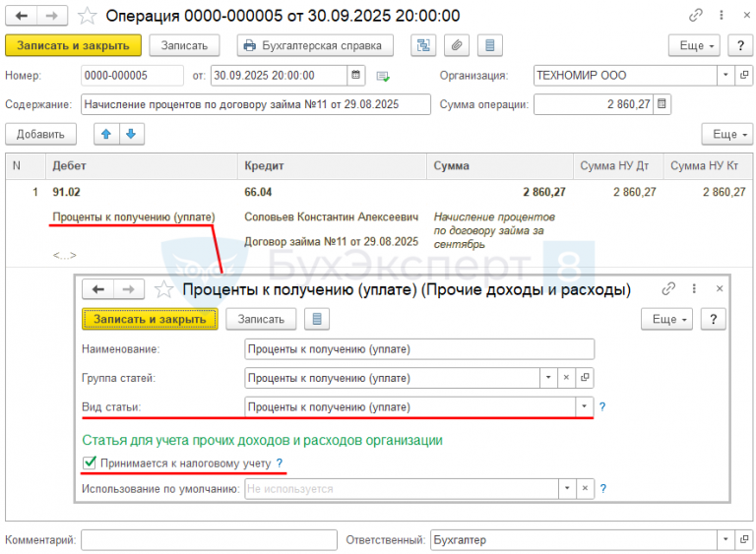Open the Дт/Кт postings icon in the toolbar
Image resolution: width=756 pixels, height=554 pixels.
(x=423, y=46)
